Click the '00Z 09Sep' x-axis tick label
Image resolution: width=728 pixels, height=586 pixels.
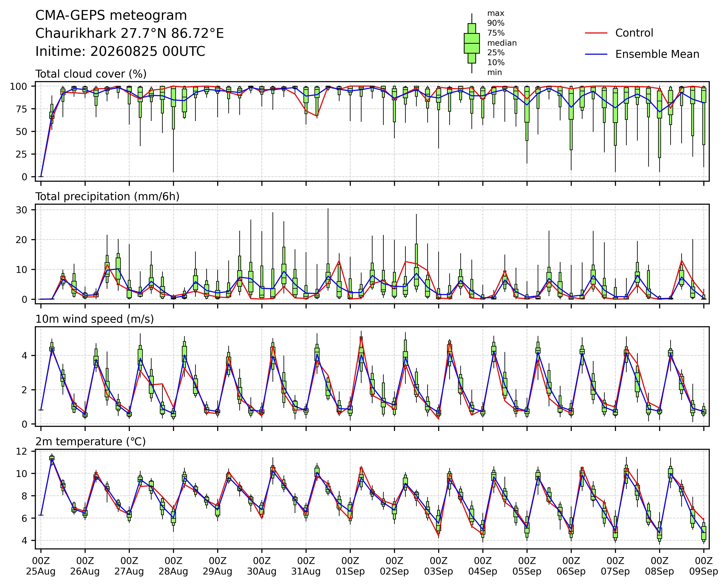tap(704, 566)
